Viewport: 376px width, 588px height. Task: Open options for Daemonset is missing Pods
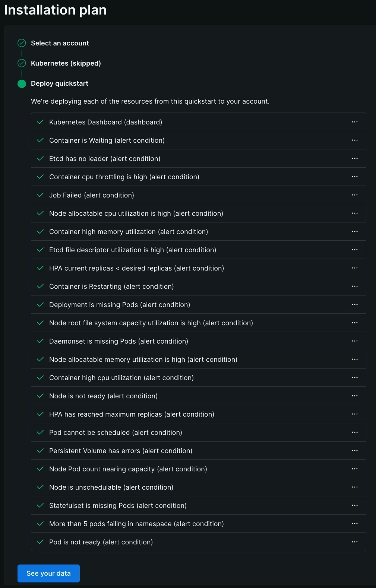tap(354, 341)
